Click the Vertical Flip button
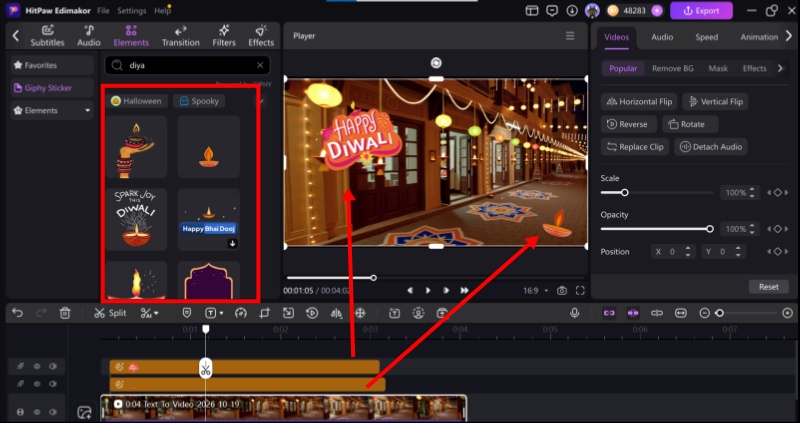 (715, 102)
